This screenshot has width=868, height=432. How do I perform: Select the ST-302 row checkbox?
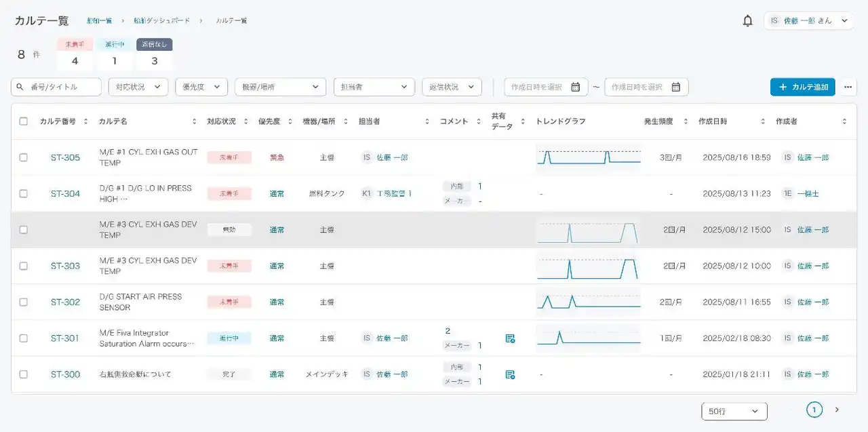pos(24,302)
